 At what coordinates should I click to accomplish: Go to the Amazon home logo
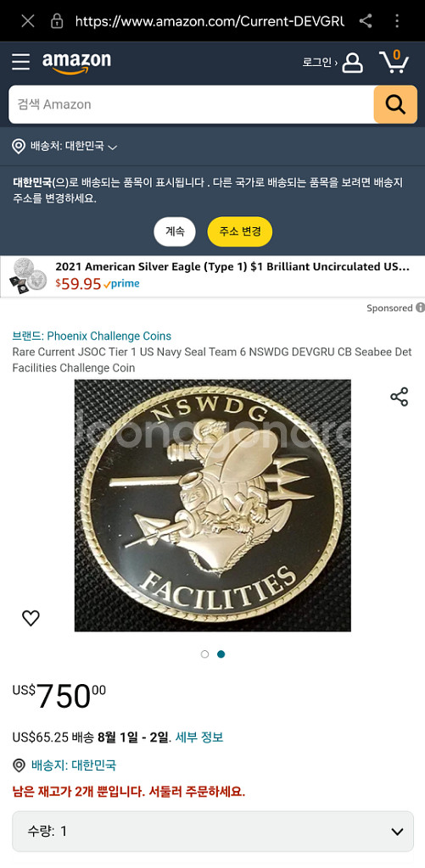76,63
